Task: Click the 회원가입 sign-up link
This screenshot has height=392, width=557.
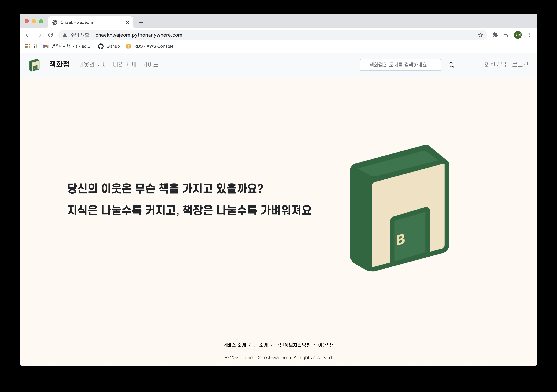Action: coord(495,64)
